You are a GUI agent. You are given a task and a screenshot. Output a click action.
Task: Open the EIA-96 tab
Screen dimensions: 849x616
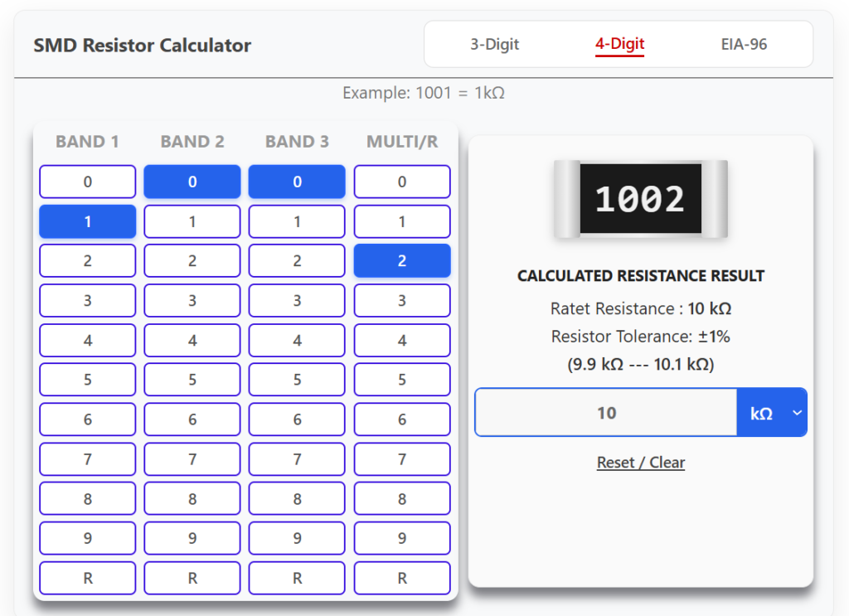point(744,44)
